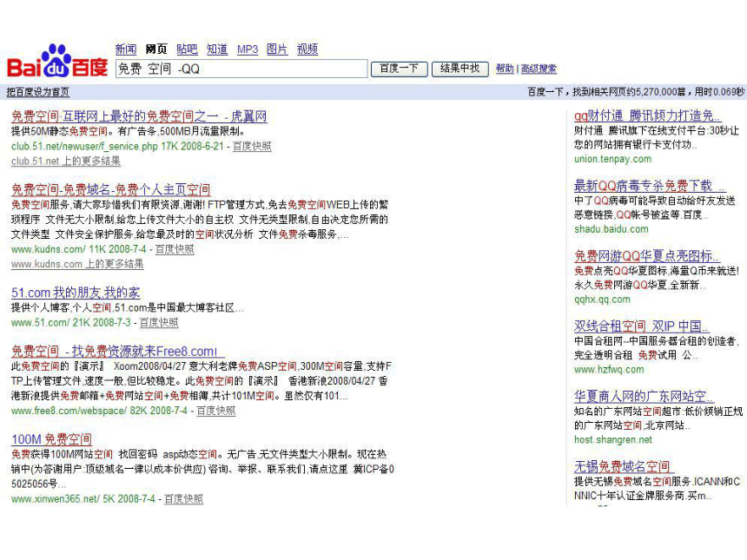Open the 高级搜索 advanced search link
Viewport: 747px width, 560px height.
pos(539,69)
